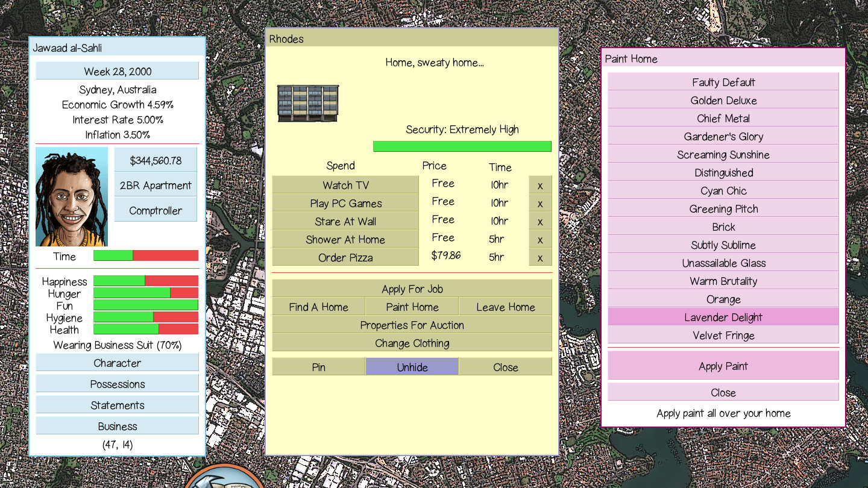Click the Week 28, 2000 date button

(117, 71)
